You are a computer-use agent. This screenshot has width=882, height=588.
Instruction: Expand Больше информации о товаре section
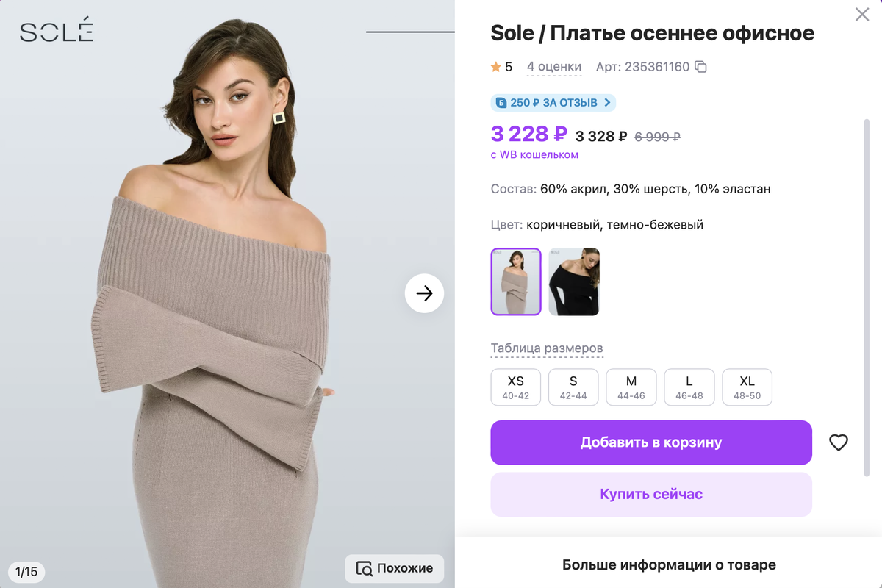[x=669, y=564]
